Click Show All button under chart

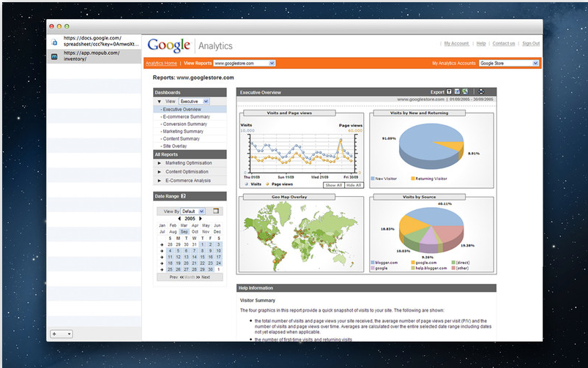point(334,185)
